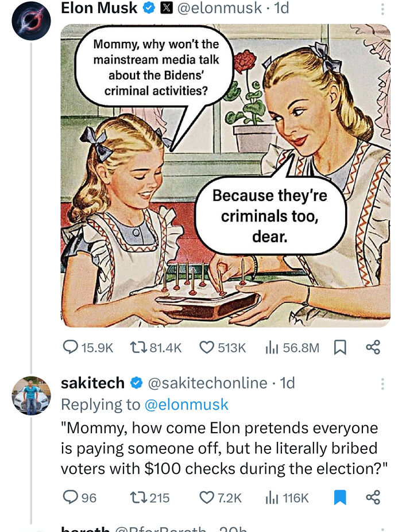The image size is (402, 532).
Task: Reply to Elon Musk's meme post
Action: pyautogui.click(x=70, y=345)
